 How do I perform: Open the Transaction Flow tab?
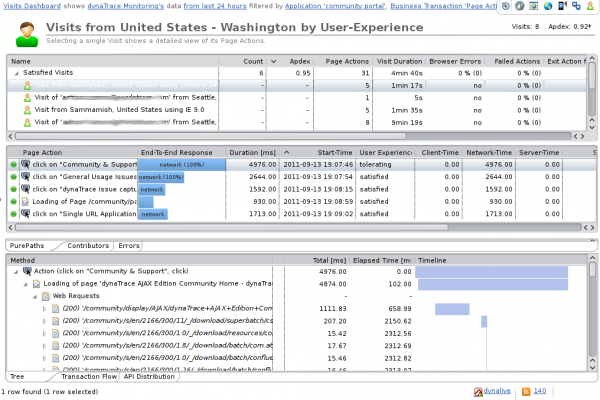pos(89,377)
